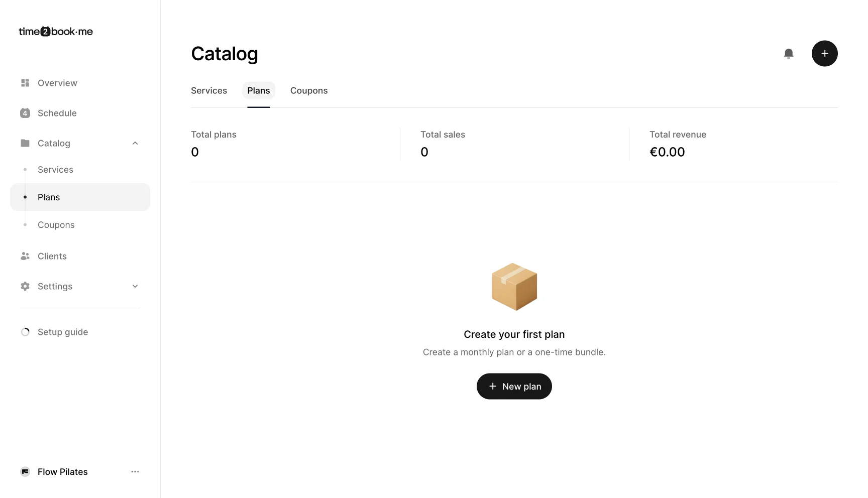Collapse the Catalog sidebar section
This screenshot has height=498, width=868.
(135, 143)
